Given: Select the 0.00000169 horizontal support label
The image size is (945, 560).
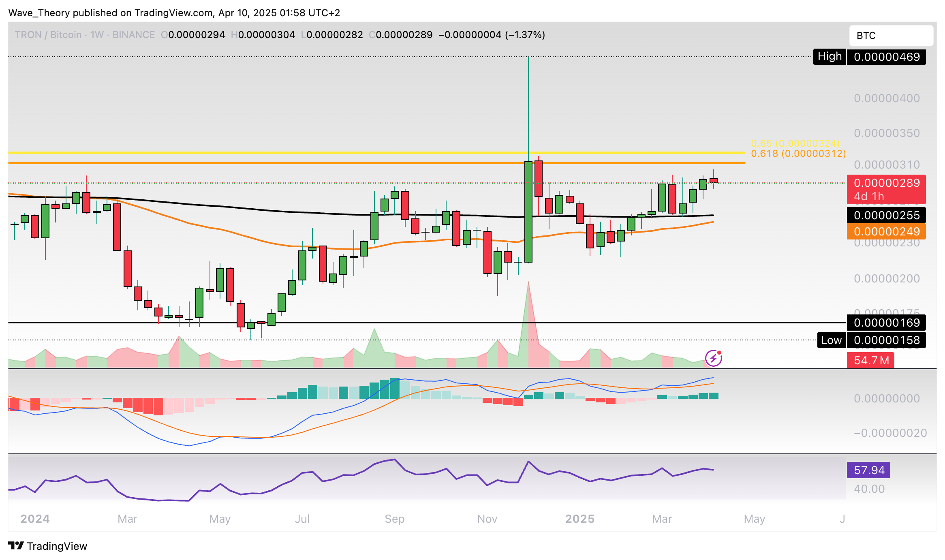Looking at the screenshot, I should (886, 323).
